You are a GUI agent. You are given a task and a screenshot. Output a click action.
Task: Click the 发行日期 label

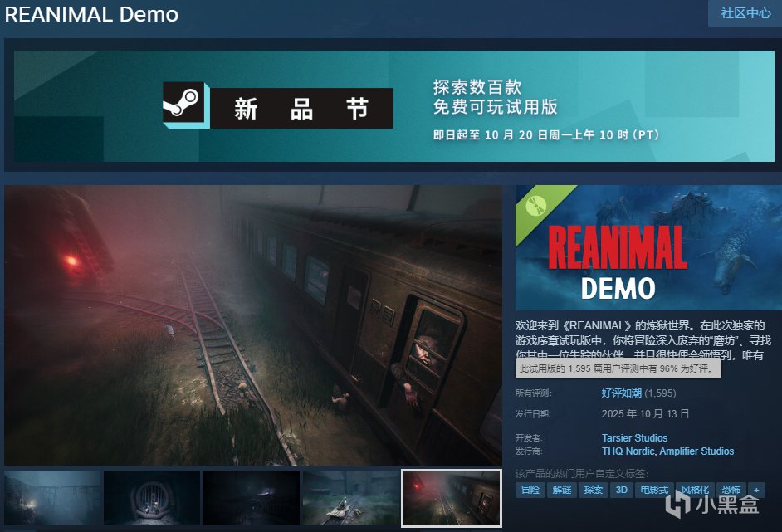coord(533,414)
